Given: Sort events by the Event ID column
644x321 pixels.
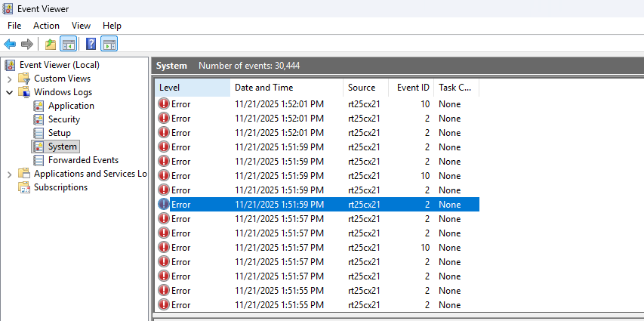Looking at the screenshot, I should [412, 88].
